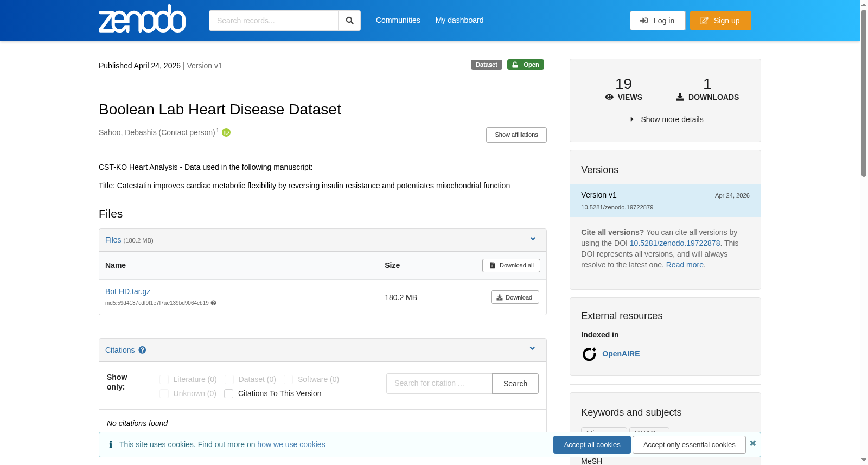Screen dimensions: 868x465
Task: Click the Zenodo logo
Action: pos(142,19)
